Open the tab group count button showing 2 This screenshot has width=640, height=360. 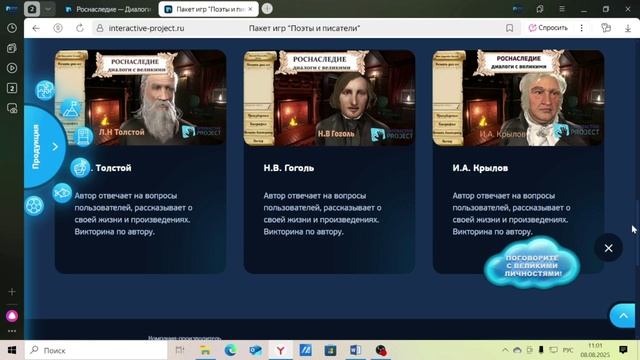(32, 9)
